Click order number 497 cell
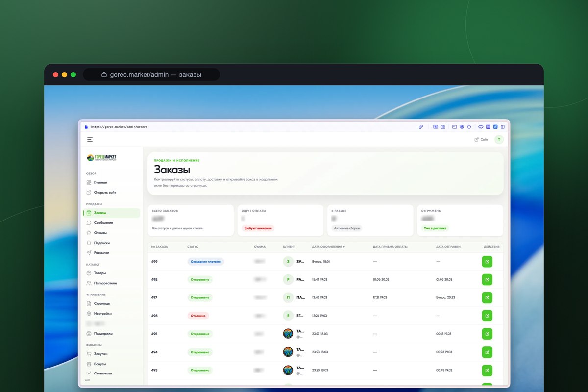Viewport: 588px width, 392px height. [x=154, y=298]
